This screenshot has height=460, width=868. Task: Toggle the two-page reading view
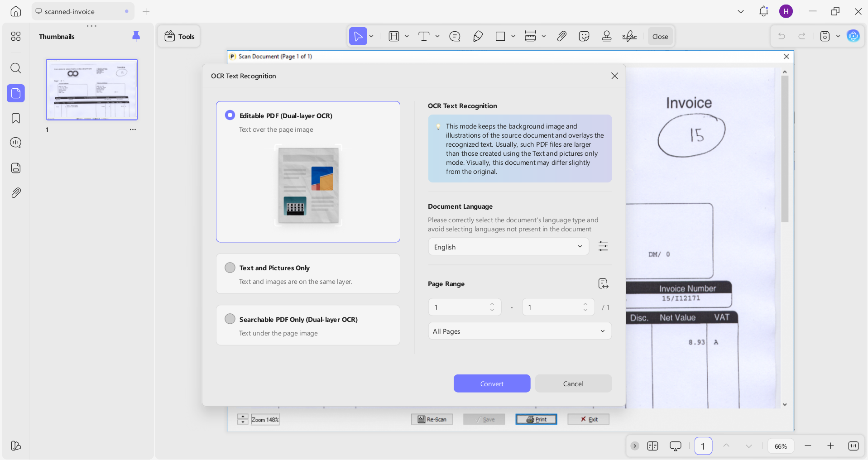(652, 446)
